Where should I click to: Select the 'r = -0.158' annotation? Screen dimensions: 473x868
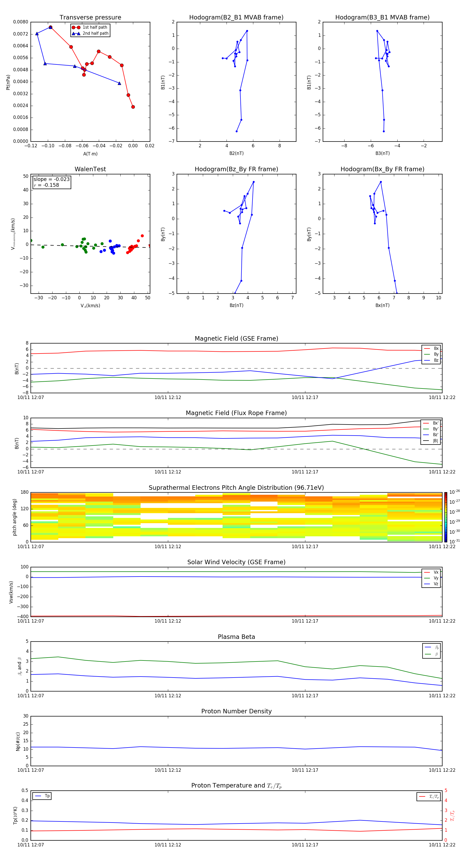click(47, 185)
